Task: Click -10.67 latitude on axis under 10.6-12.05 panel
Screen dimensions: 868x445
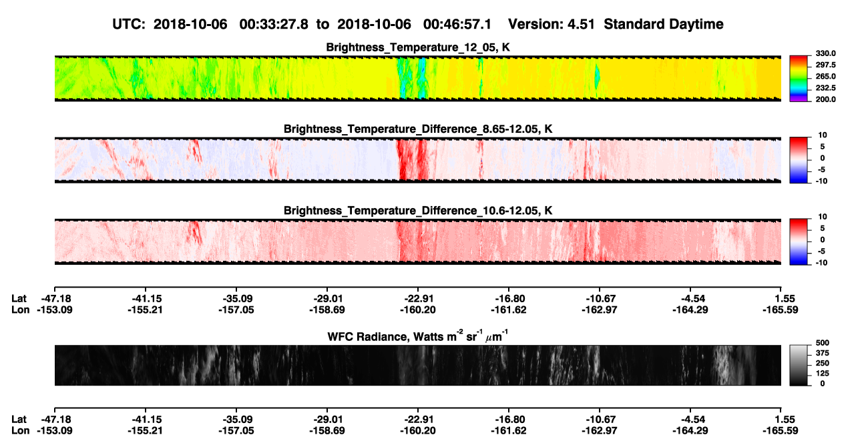Action: coord(600,298)
